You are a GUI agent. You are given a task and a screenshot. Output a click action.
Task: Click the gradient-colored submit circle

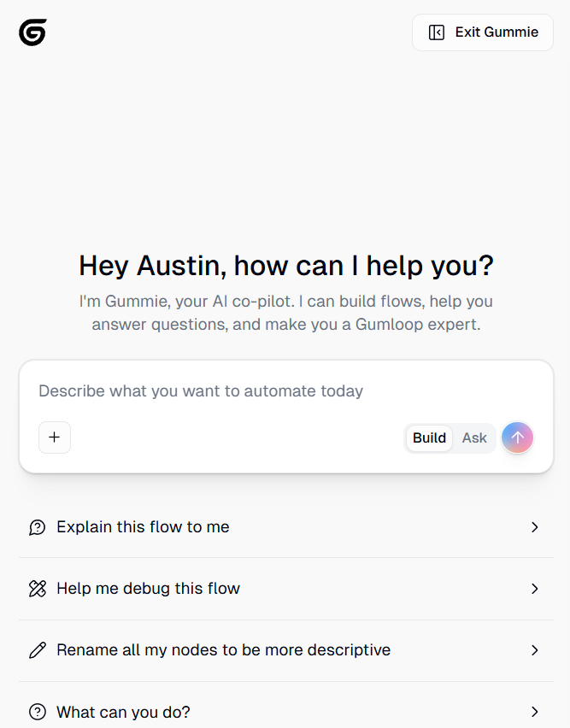pyautogui.click(x=517, y=437)
